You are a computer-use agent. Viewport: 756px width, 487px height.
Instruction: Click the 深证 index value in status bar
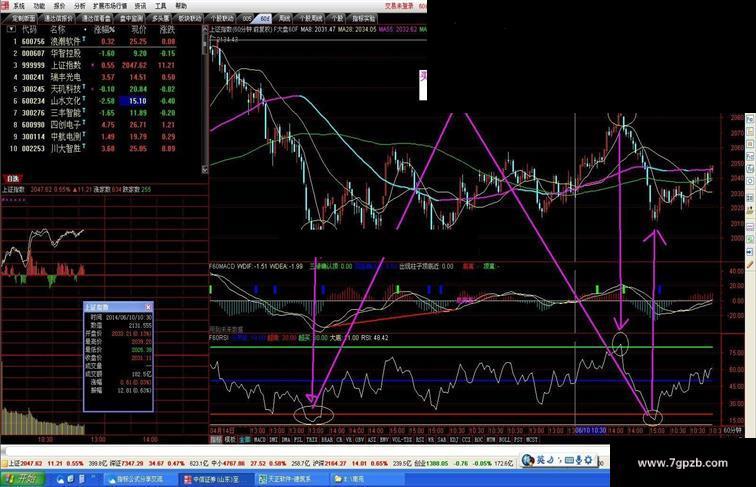point(132,463)
